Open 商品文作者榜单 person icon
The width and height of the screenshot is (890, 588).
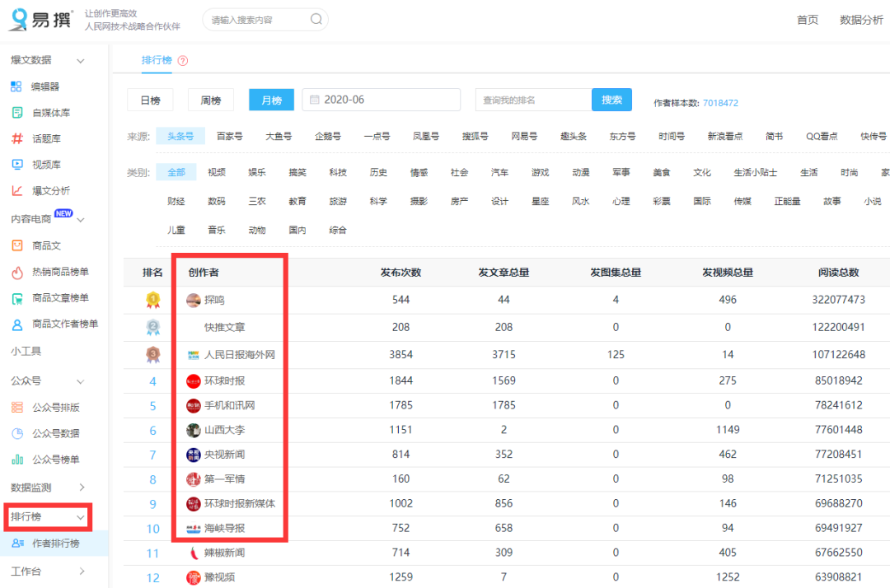point(17,324)
